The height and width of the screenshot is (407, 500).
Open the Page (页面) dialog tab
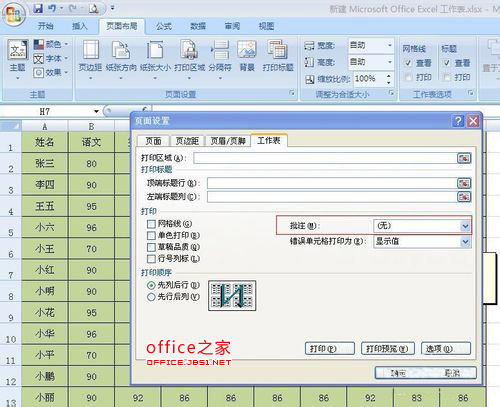[x=153, y=141]
